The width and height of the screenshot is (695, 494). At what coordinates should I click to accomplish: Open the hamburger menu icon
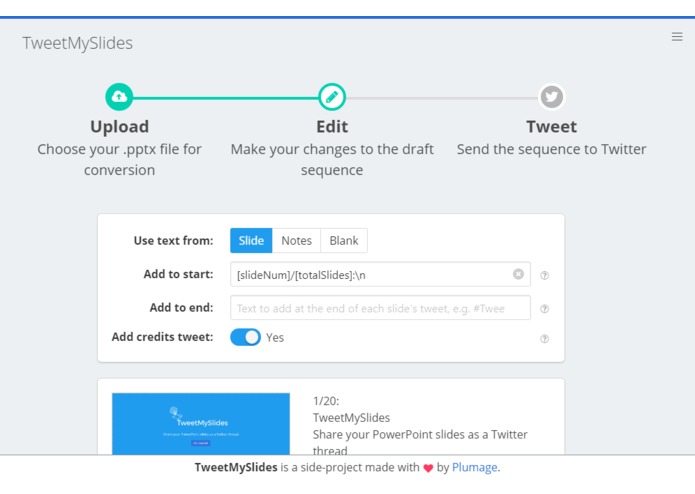(677, 37)
